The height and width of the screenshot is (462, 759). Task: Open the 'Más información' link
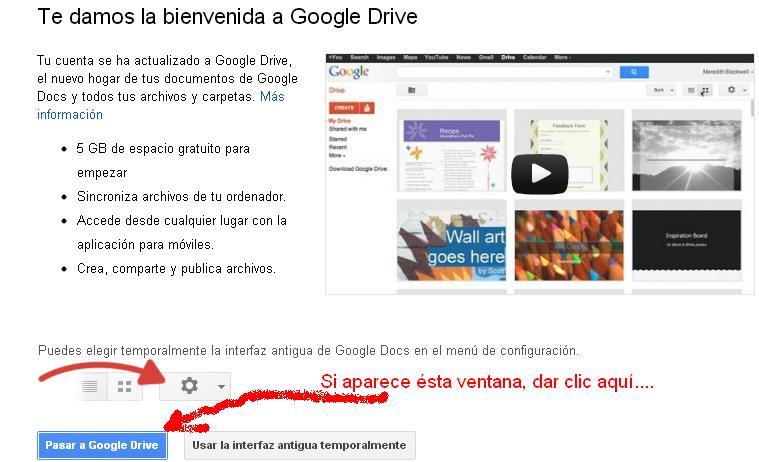(161, 106)
